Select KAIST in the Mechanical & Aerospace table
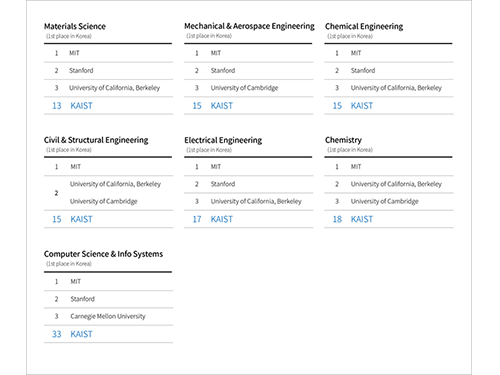The image size is (500, 375). click(222, 106)
